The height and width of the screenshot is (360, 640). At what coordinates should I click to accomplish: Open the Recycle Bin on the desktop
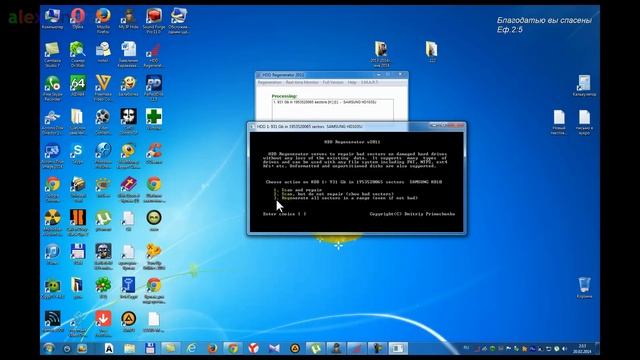tap(584, 287)
